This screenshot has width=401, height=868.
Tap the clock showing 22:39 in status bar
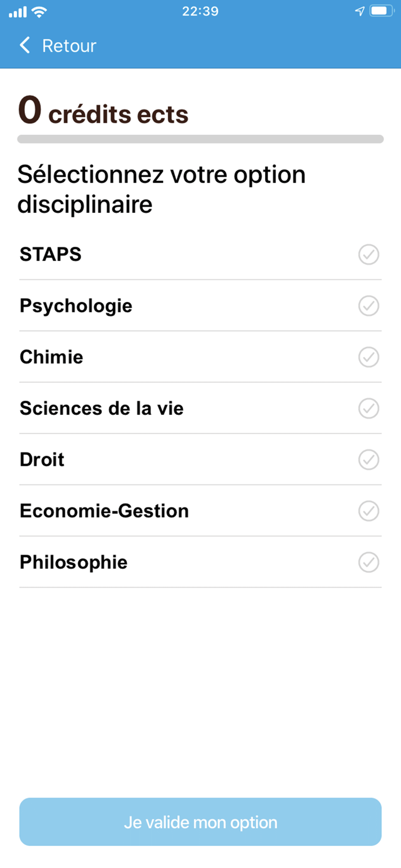pyautogui.click(x=200, y=10)
